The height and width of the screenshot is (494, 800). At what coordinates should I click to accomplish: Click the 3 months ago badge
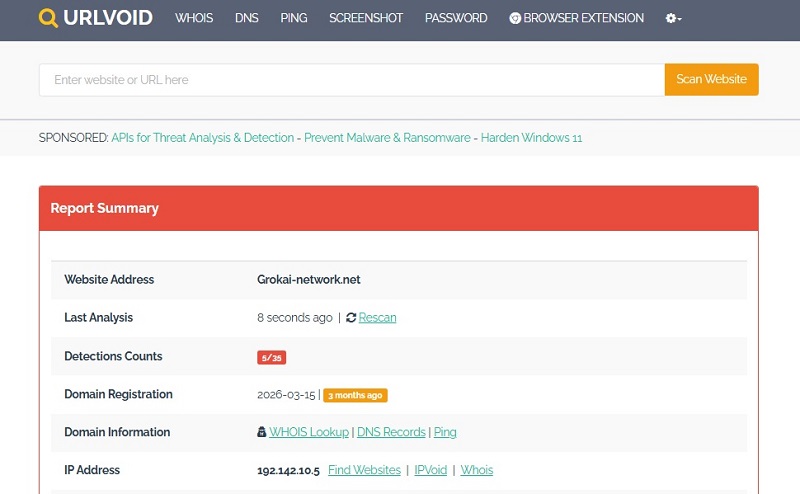[x=355, y=395]
